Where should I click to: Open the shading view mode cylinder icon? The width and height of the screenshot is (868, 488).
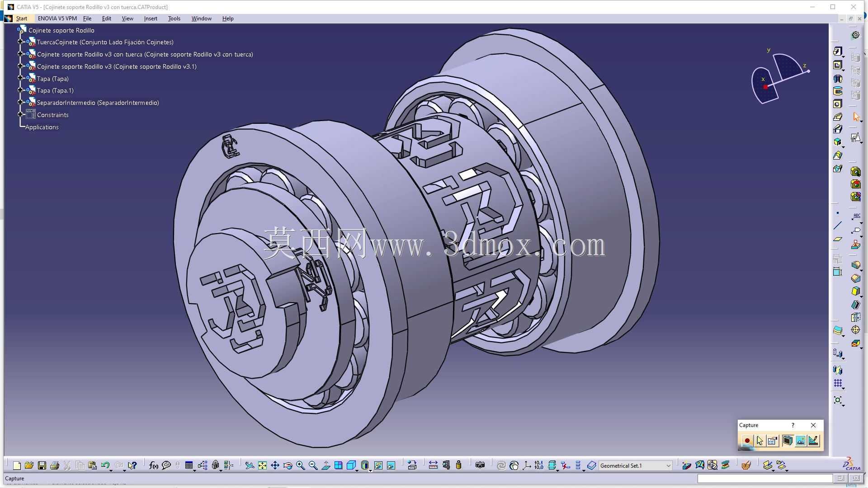(365, 465)
